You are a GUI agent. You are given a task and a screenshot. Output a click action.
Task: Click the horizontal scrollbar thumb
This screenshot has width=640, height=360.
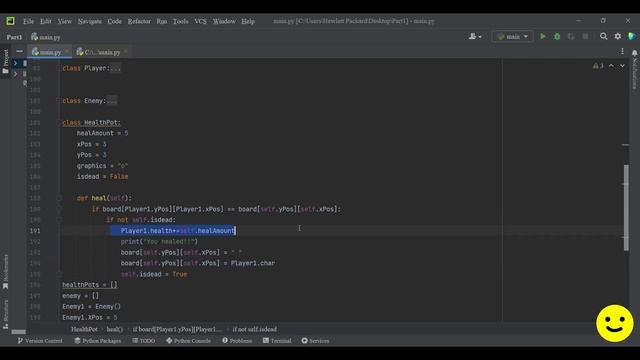18,332
